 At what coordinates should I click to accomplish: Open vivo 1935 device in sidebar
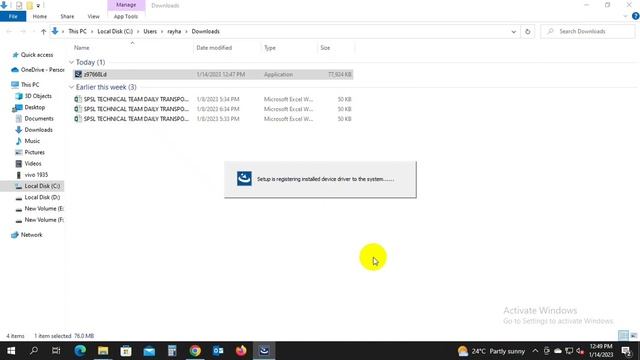coord(36,175)
